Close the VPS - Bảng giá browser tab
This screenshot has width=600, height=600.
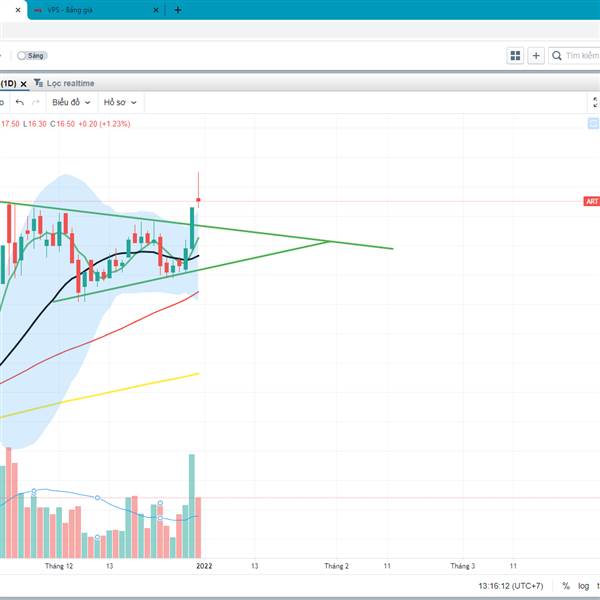point(156,10)
